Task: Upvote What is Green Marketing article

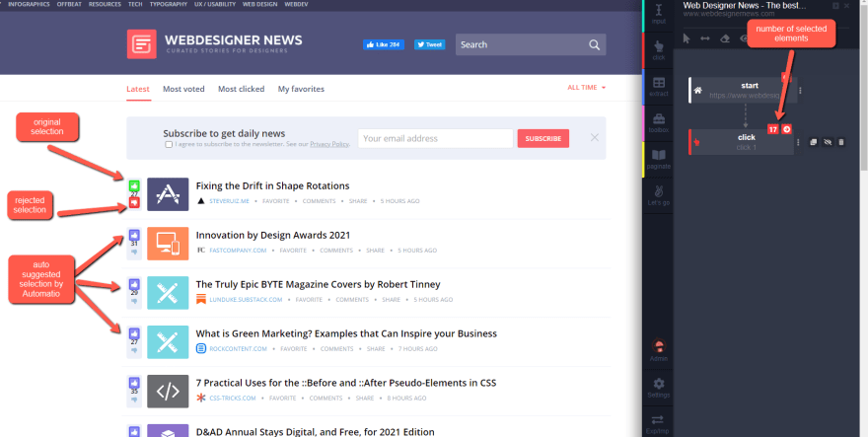Action: pyautogui.click(x=134, y=333)
